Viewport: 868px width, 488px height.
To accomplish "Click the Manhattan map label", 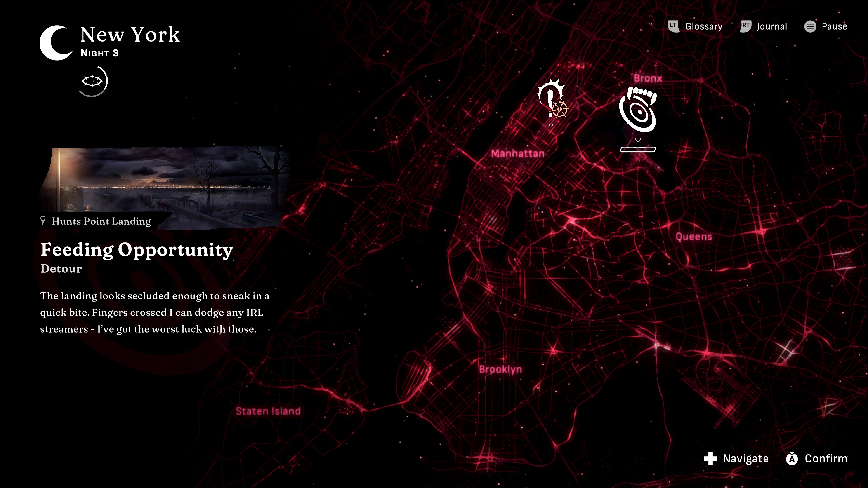I will coord(518,154).
